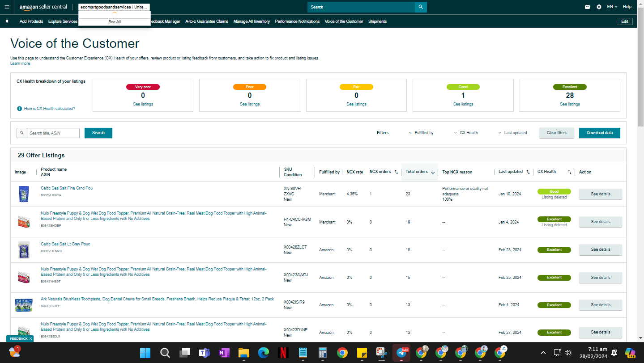This screenshot has height=363, width=644.
Task: Show hidden system tray icons
Action: coord(543,353)
